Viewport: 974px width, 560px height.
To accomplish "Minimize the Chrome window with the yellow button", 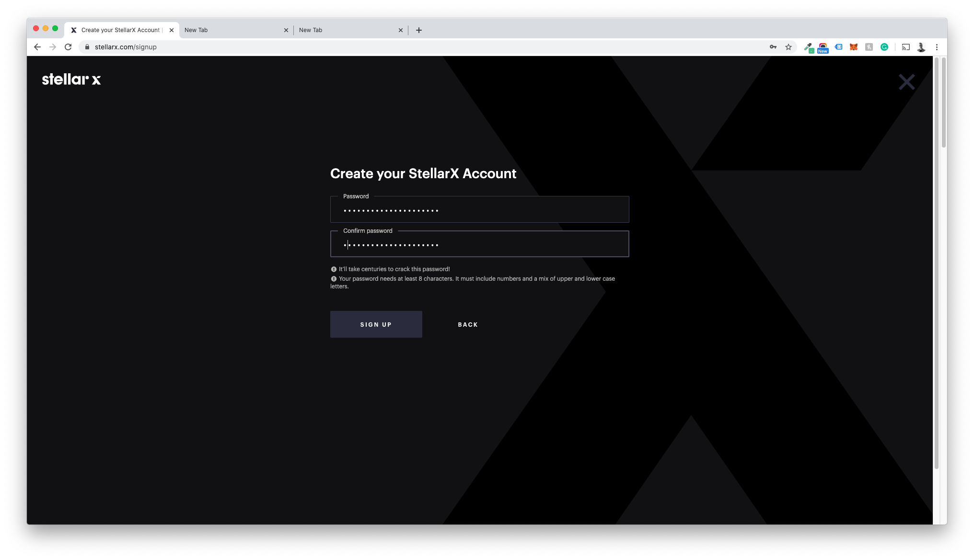I will pyautogui.click(x=46, y=29).
